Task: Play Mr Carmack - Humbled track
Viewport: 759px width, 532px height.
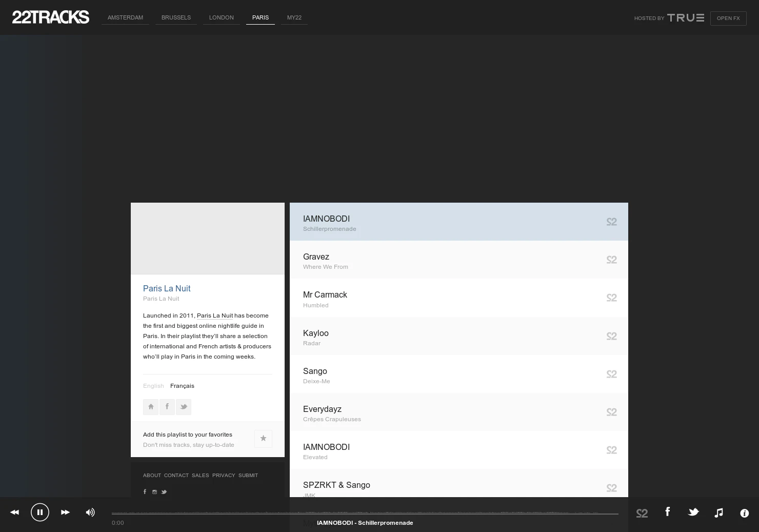Action: pos(459,298)
